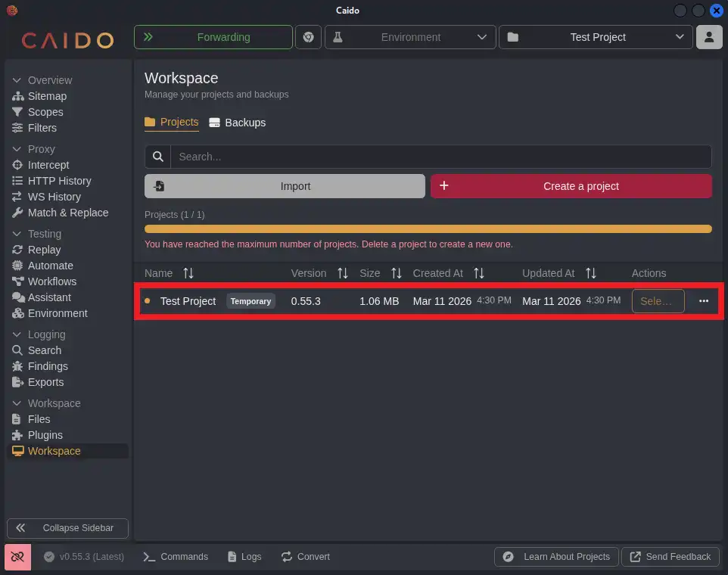Toggle the Forwarding intercept button
Image resolution: width=728 pixels, height=575 pixels.
(x=213, y=37)
